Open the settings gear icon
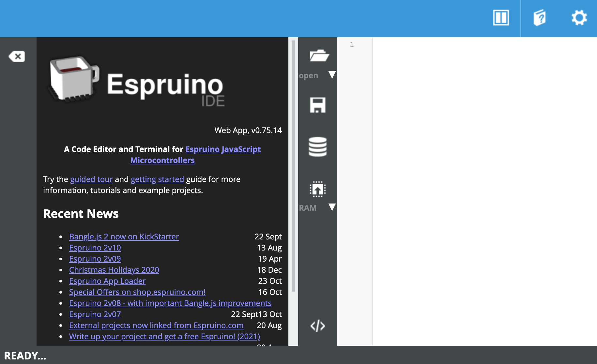Image resolution: width=597 pixels, height=364 pixels. [x=579, y=18]
